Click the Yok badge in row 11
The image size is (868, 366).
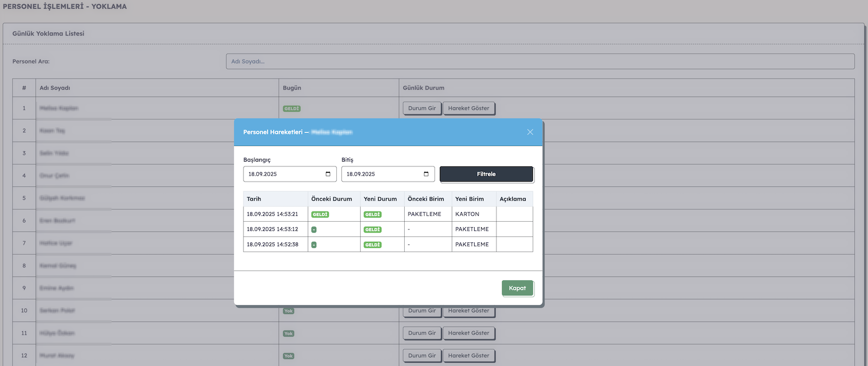[x=289, y=333]
